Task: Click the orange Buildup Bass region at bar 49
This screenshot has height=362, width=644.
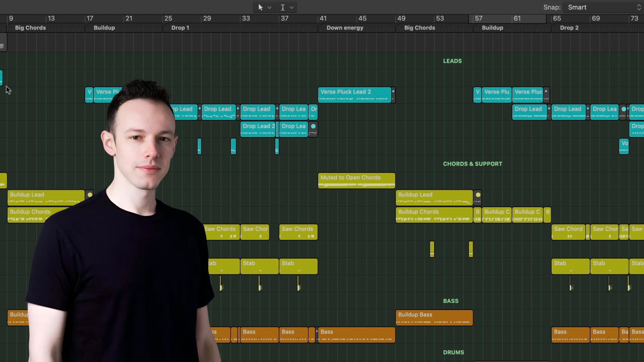Action: 434,318
